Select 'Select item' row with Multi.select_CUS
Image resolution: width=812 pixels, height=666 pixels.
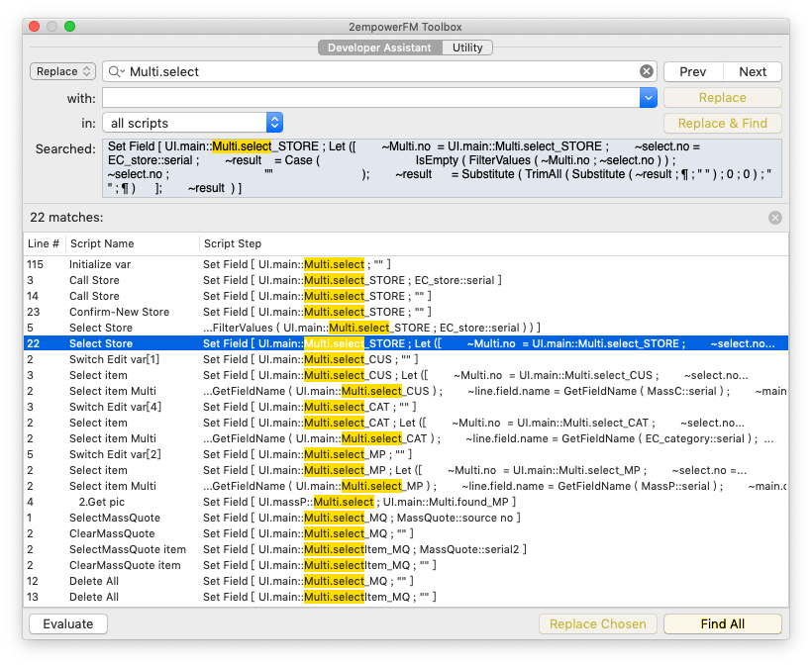pos(406,375)
